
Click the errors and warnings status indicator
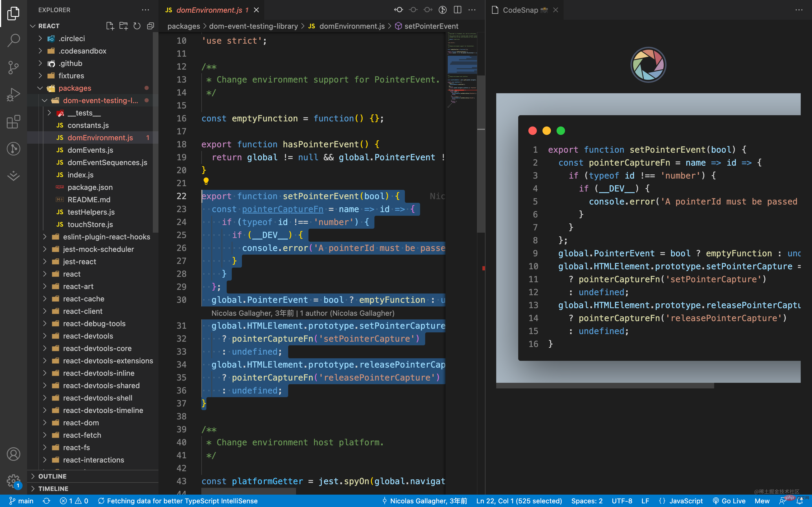tap(74, 501)
